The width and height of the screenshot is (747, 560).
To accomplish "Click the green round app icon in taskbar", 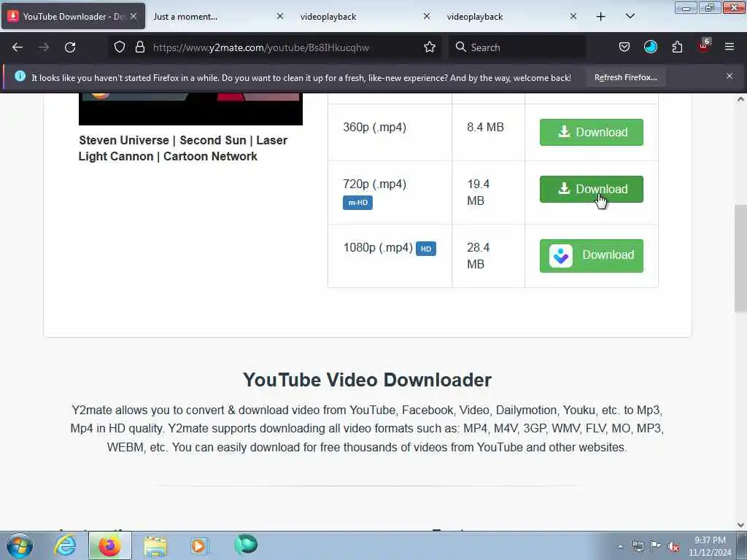I will pos(246,544).
